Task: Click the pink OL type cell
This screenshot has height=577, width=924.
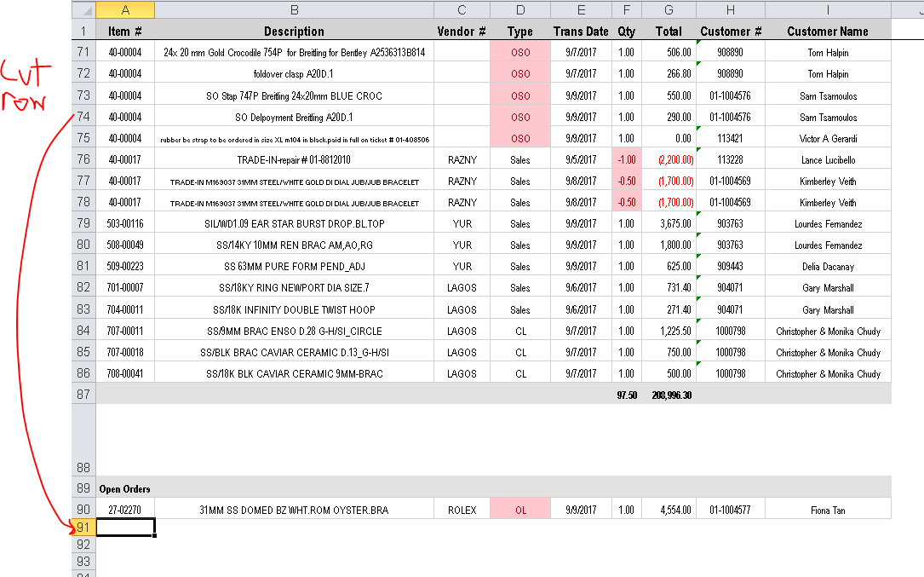Action: pos(519,508)
